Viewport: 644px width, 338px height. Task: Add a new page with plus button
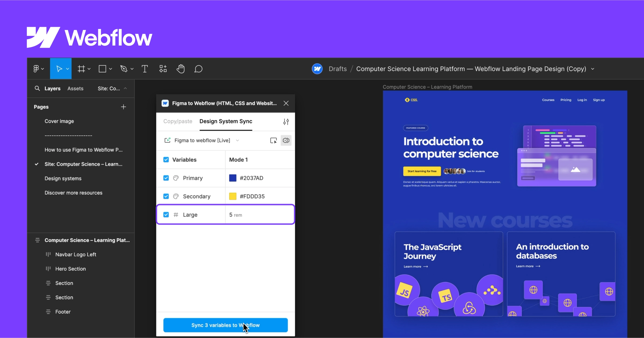(123, 107)
